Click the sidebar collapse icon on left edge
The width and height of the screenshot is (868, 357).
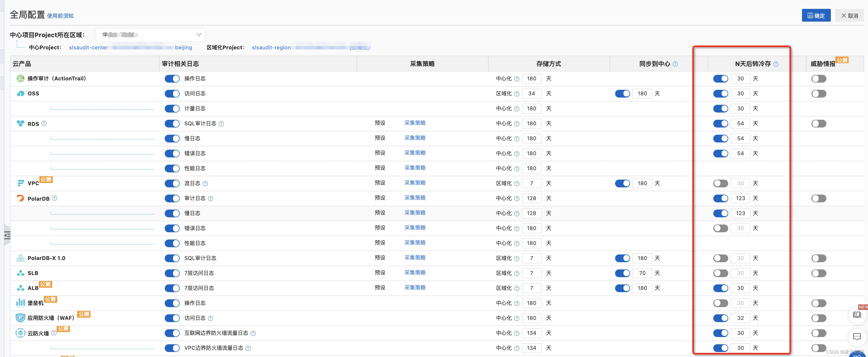coord(7,235)
